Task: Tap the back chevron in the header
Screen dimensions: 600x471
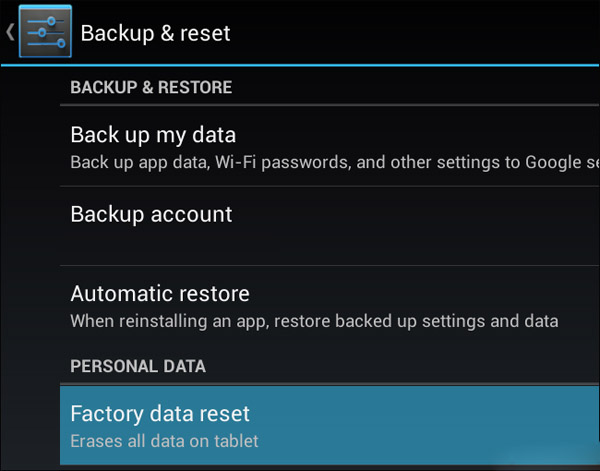Action: click(10, 32)
